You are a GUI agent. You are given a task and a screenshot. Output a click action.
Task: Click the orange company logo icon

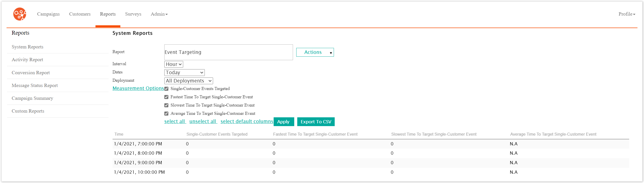pyautogui.click(x=20, y=14)
